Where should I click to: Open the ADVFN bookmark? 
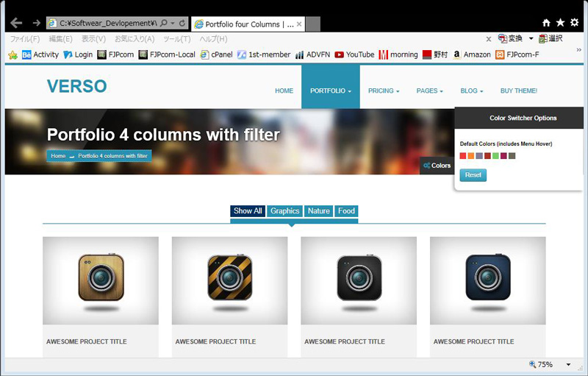tap(312, 54)
